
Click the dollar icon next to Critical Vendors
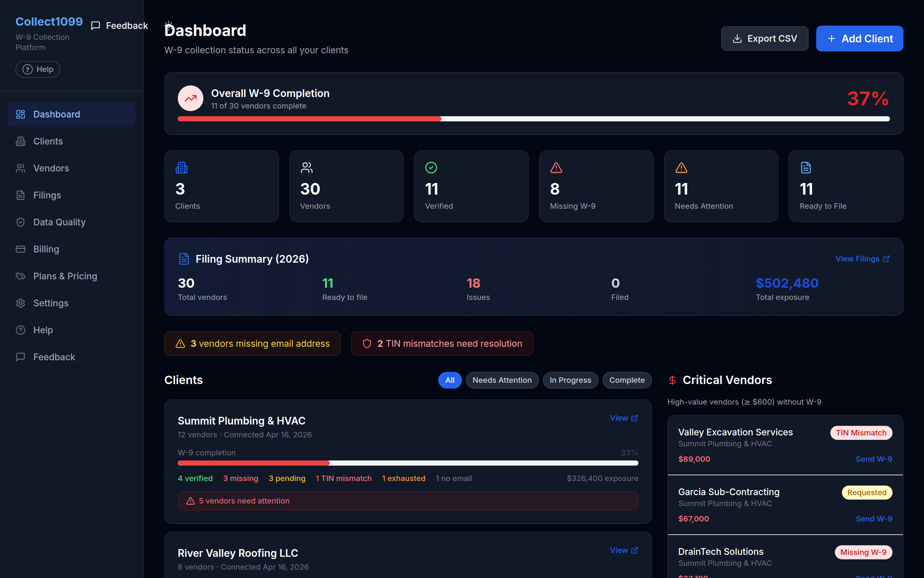click(672, 380)
